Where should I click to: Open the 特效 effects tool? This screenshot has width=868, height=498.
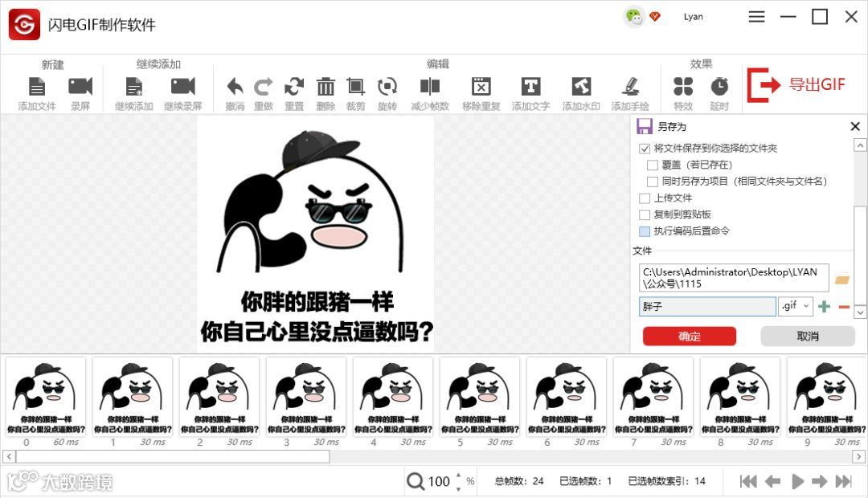pos(683,86)
